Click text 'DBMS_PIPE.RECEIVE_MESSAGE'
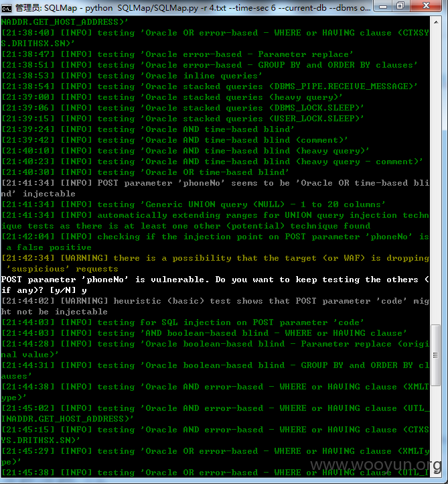The height and width of the screenshot is (484, 448). (x=341, y=86)
